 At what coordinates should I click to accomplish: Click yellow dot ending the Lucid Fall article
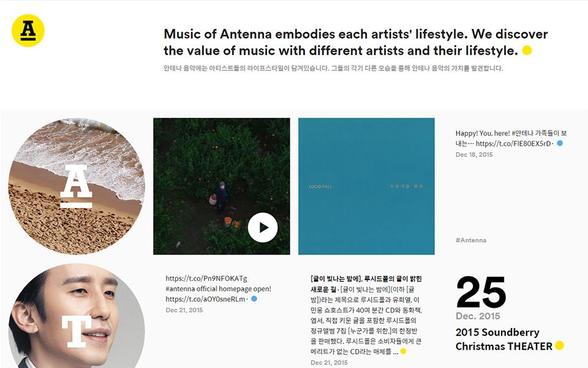(403, 351)
